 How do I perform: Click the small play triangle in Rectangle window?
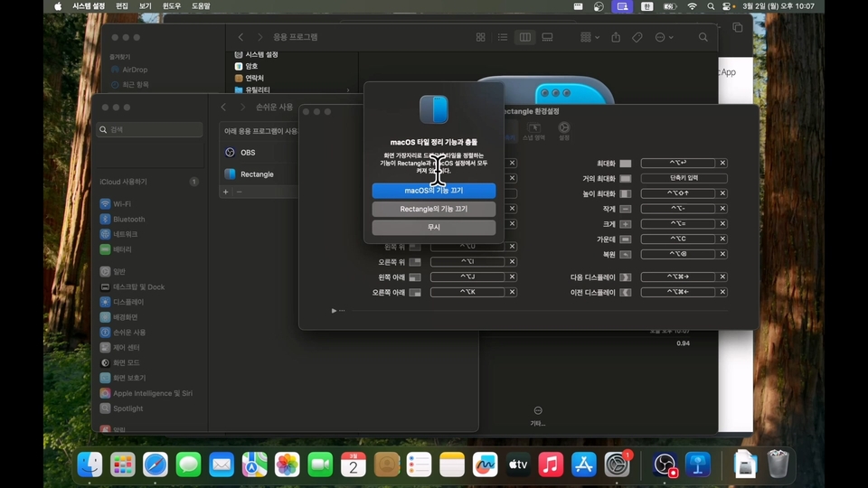click(334, 311)
